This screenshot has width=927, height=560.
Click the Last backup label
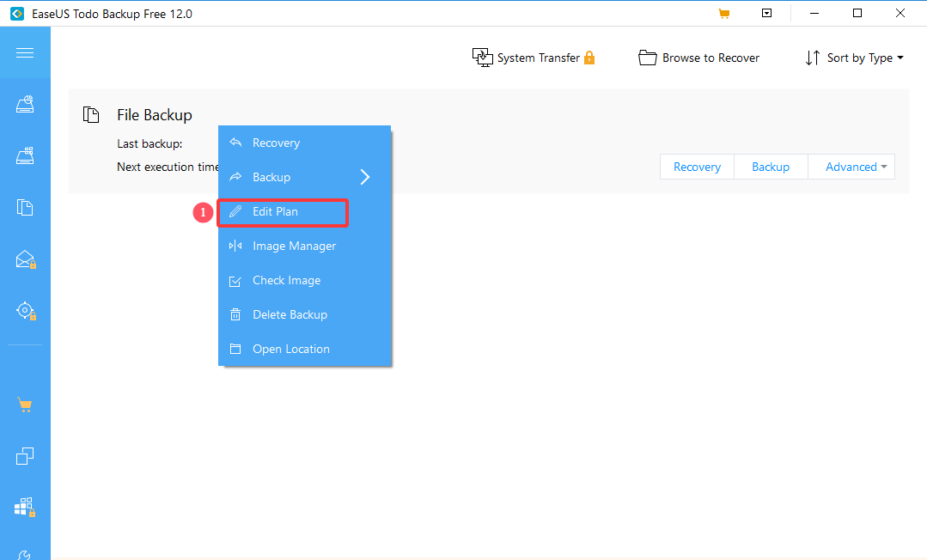(x=149, y=143)
